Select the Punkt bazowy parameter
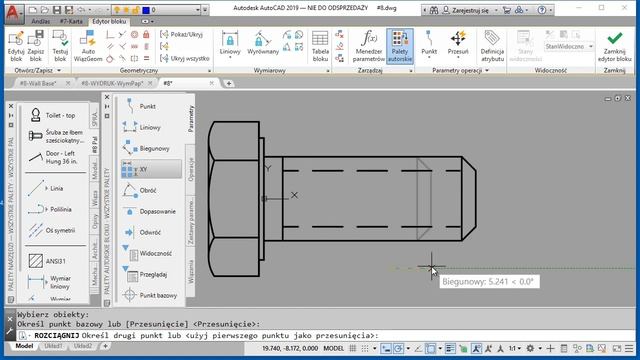 [151, 295]
